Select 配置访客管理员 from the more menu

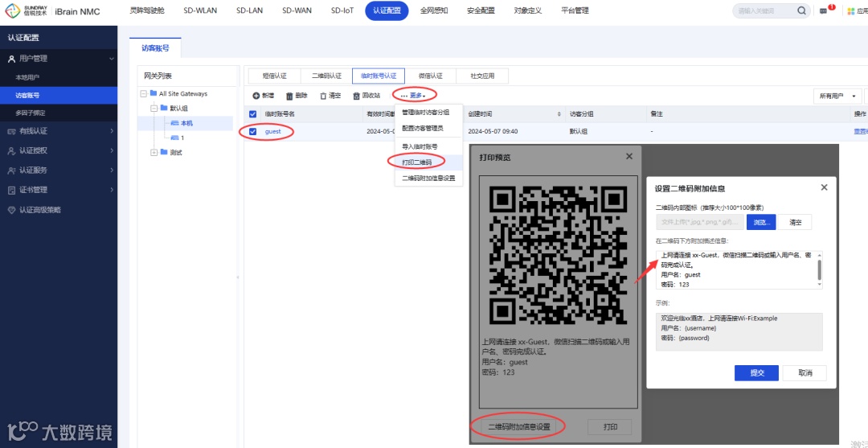pos(428,128)
